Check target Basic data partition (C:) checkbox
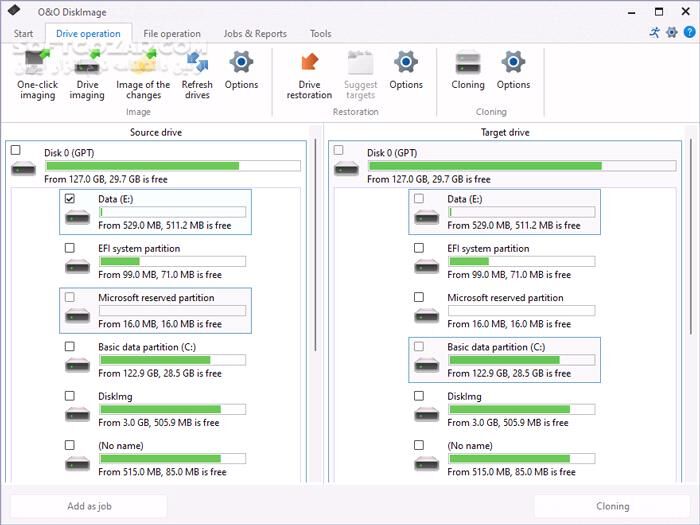The width and height of the screenshot is (700, 525). [419, 346]
